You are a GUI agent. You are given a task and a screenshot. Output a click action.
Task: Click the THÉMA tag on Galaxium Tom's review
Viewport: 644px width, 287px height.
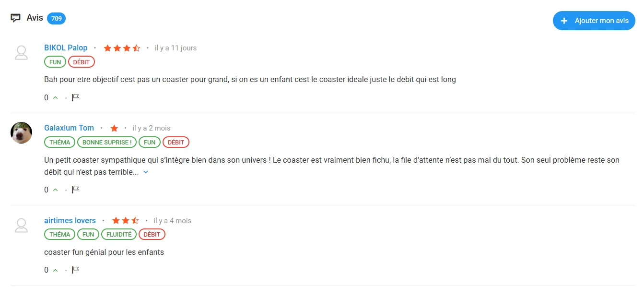pos(60,143)
